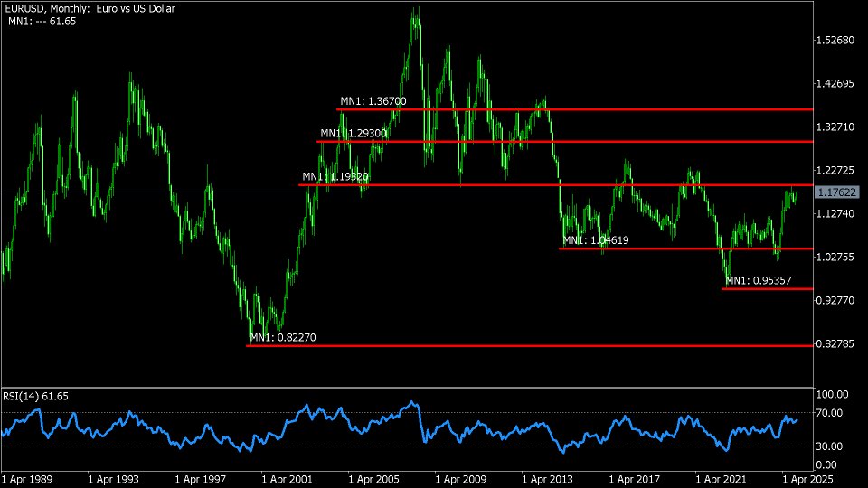Select the MN1: 1.29300 level label

(354, 134)
